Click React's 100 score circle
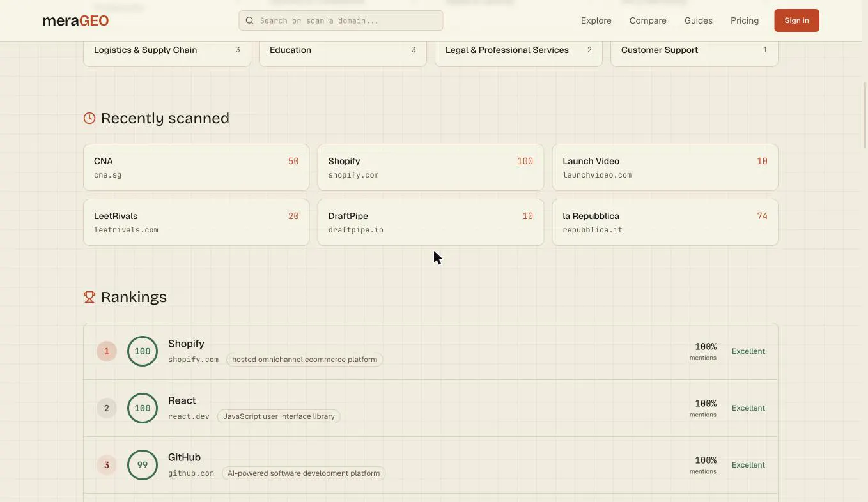This screenshot has height=502, width=868. point(143,408)
